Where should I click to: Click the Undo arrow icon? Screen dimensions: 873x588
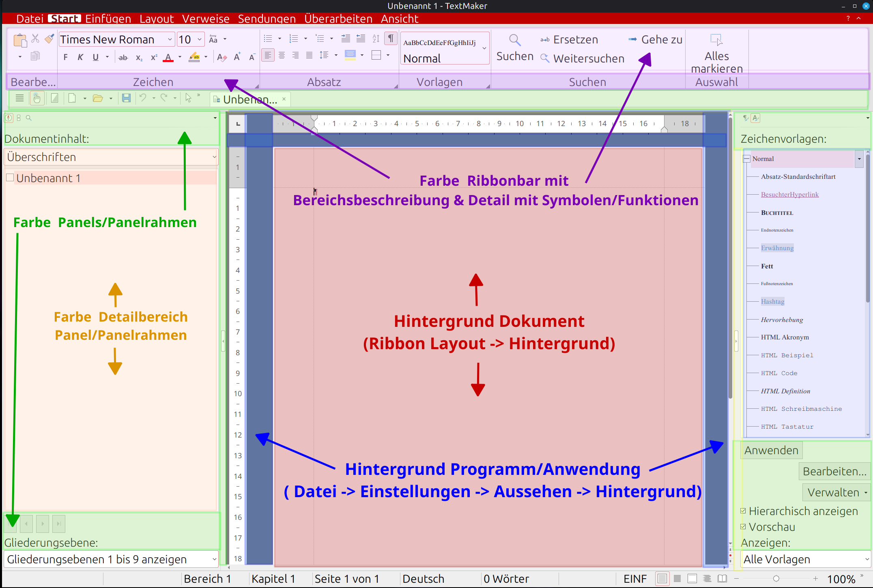pyautogui.click(x=143, y=98)
